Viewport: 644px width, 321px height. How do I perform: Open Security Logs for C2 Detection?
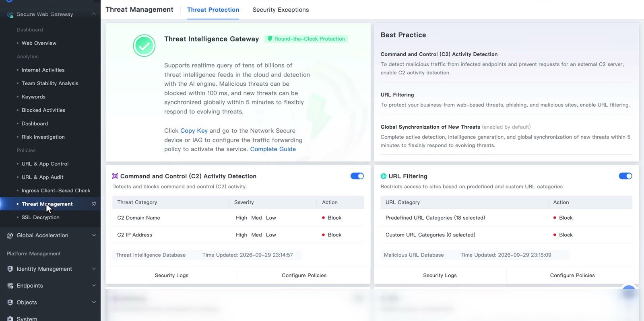171,276
